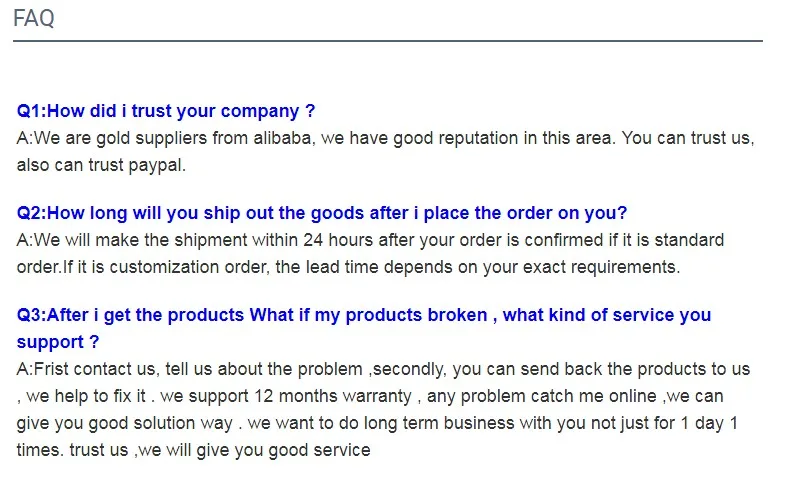Click the 'Q2:' label in blue text
Viewport: 794px width, 502px height.
point(31,213)
